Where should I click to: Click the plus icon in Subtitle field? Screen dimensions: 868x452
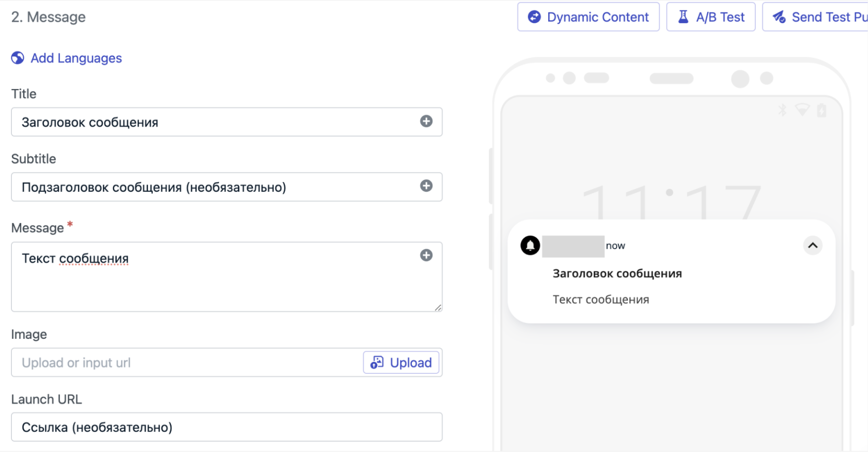pos(426,186)
